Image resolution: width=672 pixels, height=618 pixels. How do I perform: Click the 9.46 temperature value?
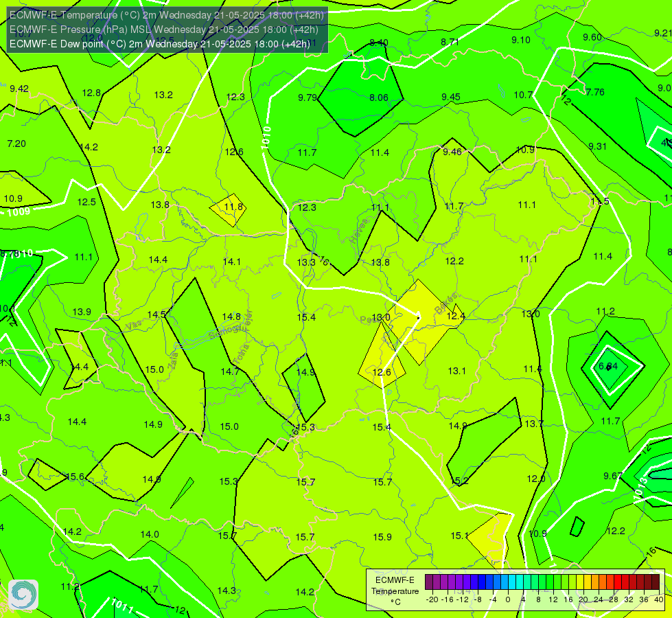452,151
